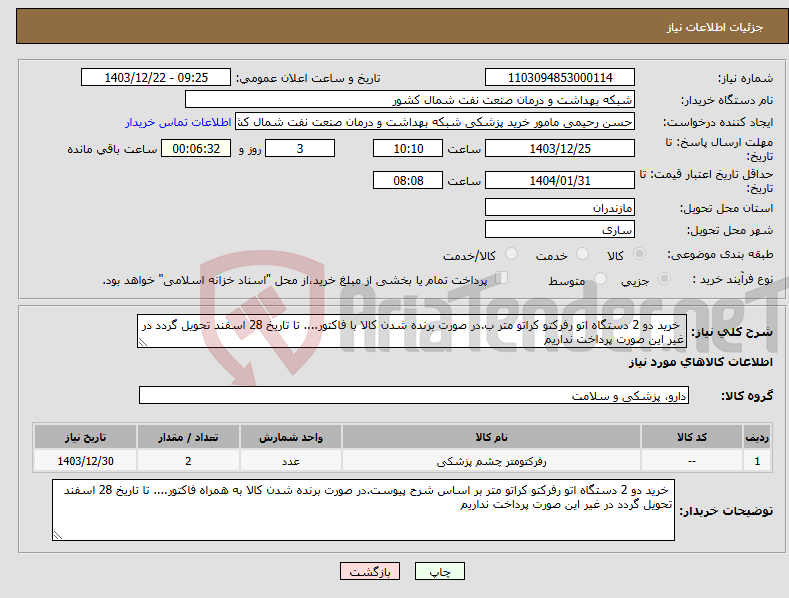789x598 pixels.
Task: Click the واحد شمارش column header
Action: [291, 437]
